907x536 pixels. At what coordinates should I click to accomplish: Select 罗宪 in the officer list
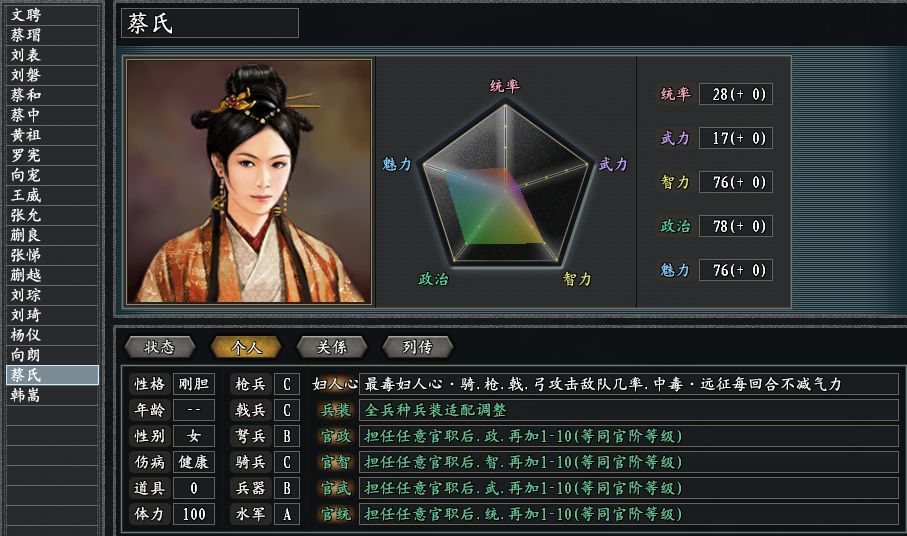[52, 155]
